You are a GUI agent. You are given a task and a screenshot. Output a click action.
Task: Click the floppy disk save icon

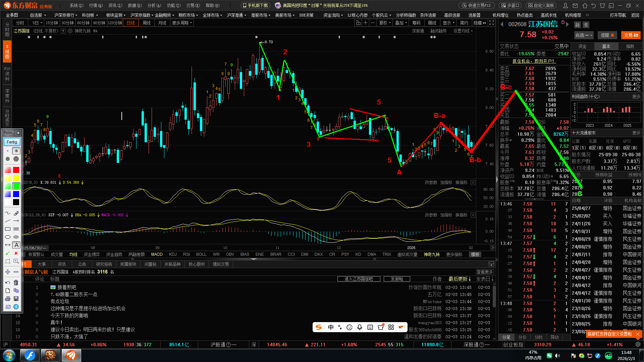(x=16, y=299)
